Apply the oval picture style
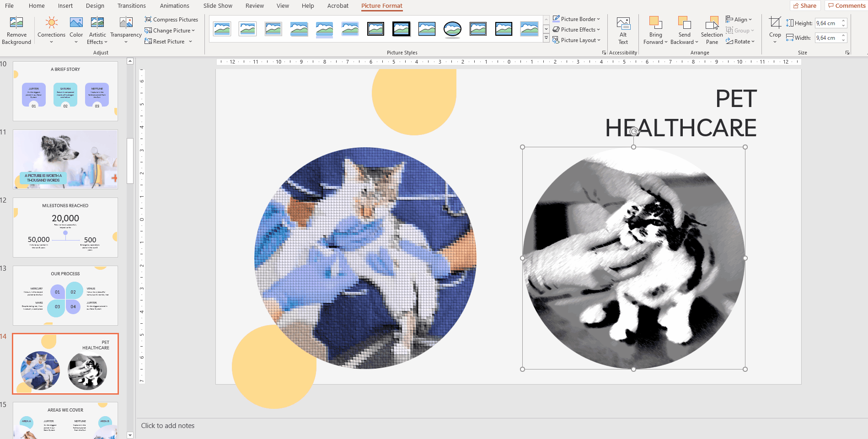This screenshot has width=868, height=439. coord(452,29)
